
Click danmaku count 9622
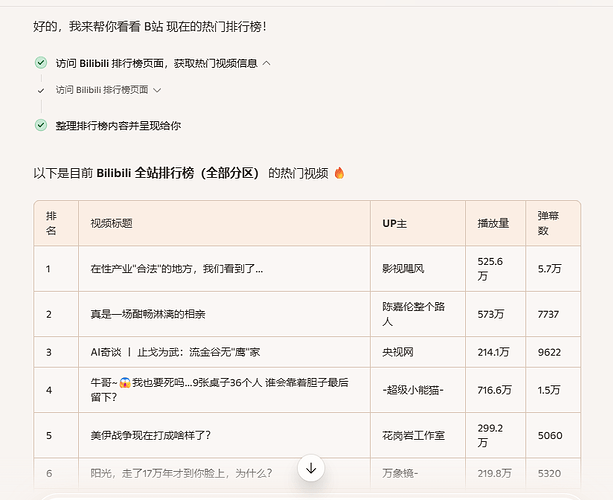tap(549, 352)
